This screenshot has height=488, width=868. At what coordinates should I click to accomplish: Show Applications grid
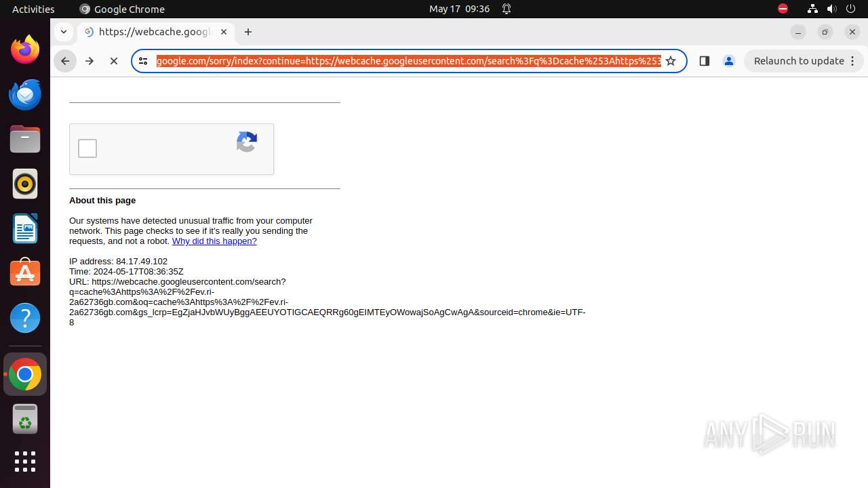tap(25, 462)
